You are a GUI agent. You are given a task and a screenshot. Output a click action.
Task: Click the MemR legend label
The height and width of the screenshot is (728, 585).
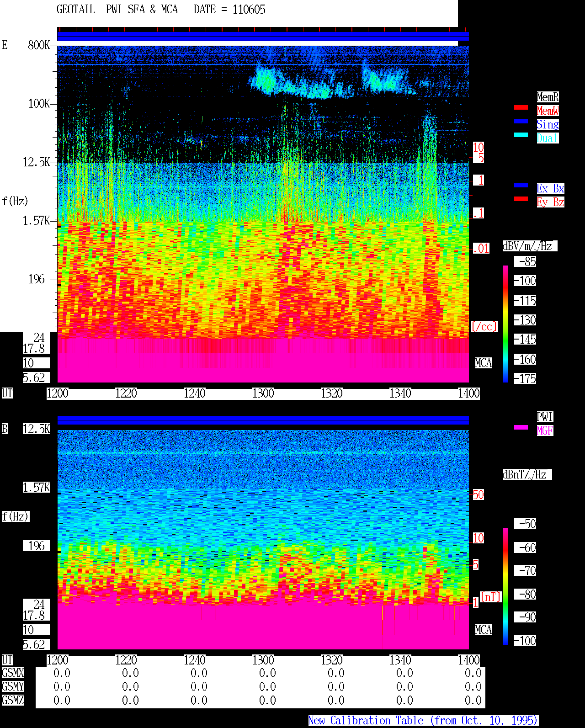[548, 97]
